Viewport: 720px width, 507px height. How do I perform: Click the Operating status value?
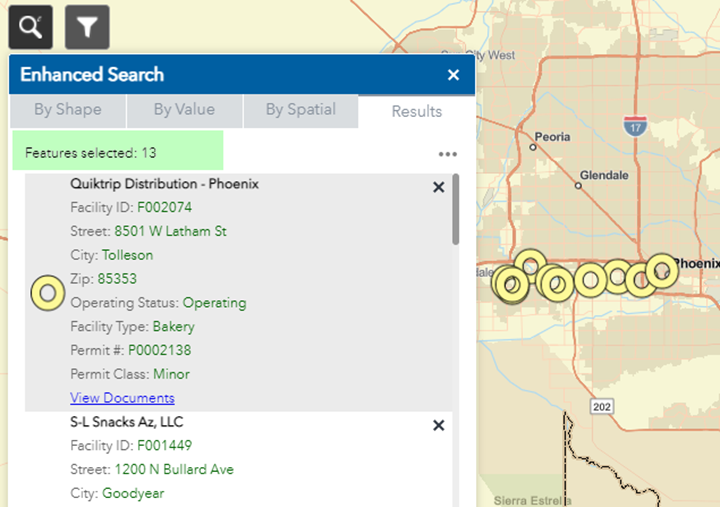[214, 303]
